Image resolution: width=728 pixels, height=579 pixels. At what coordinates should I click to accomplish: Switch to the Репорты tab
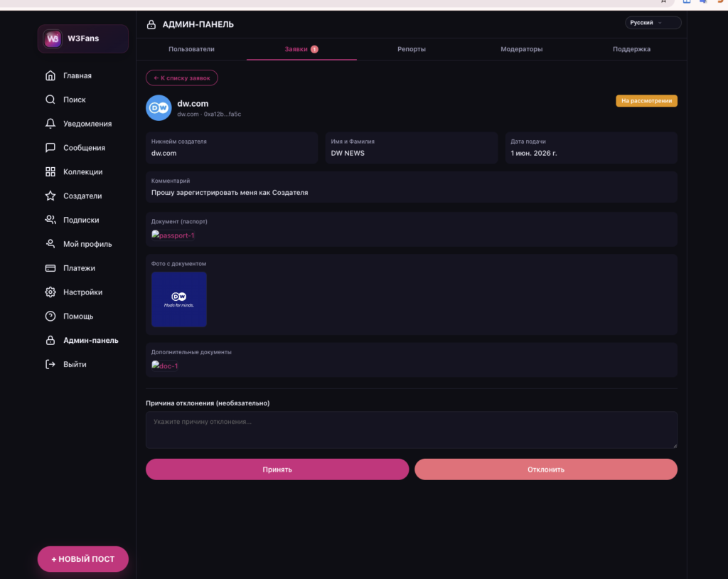tap(412, 49)
